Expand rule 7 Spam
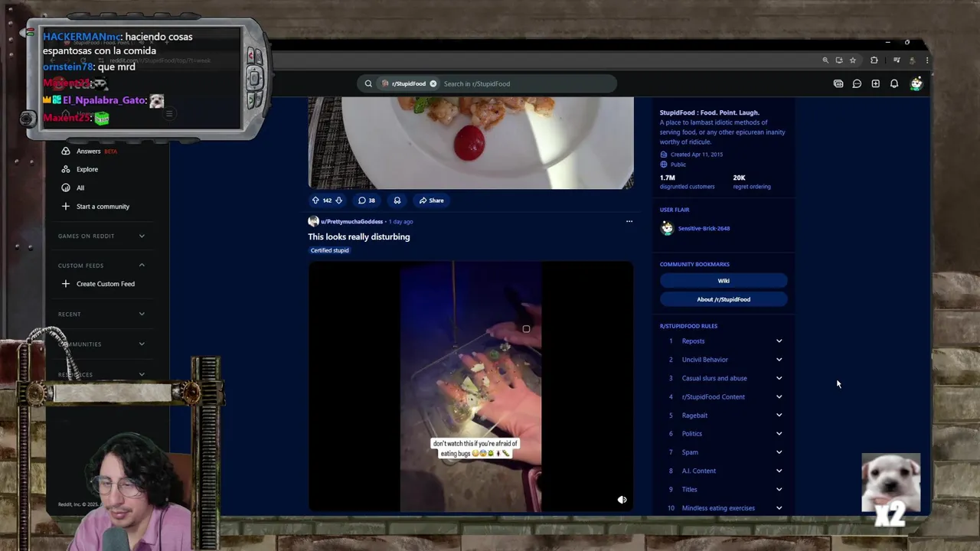This screenshot has height=551, width=980. (x=779, y=452)
